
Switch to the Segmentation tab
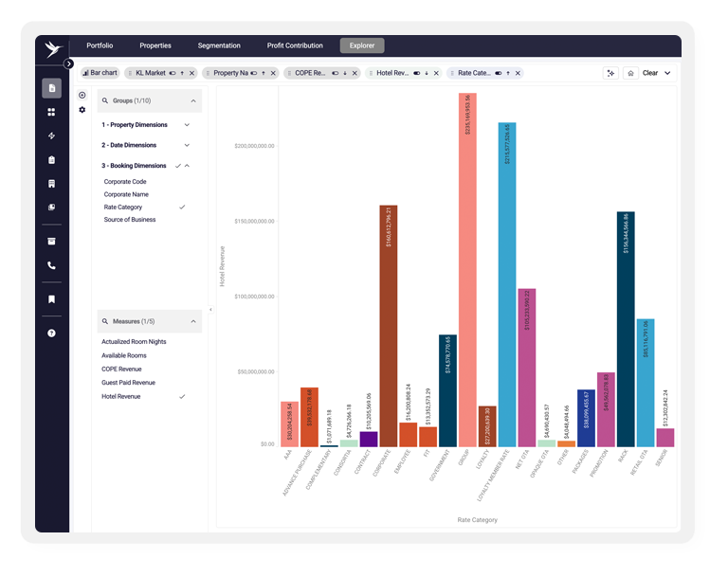pos(219,45)
